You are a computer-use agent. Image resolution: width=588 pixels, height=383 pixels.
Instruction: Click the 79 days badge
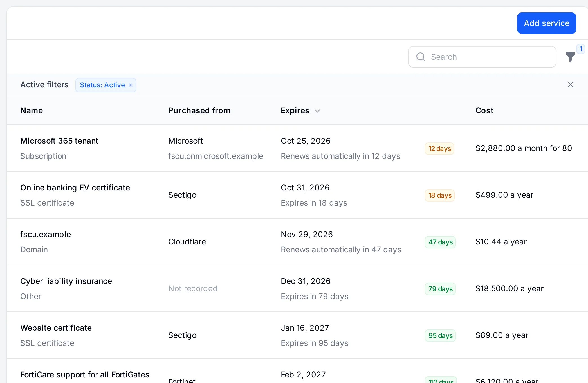pyautogui.click(x=440, y=289)
